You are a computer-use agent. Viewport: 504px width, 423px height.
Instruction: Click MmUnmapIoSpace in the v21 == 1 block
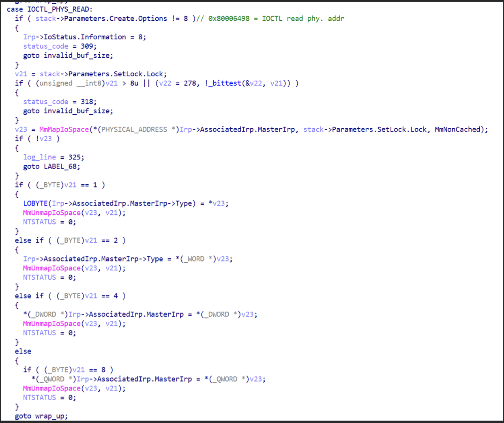click(51, 212)
